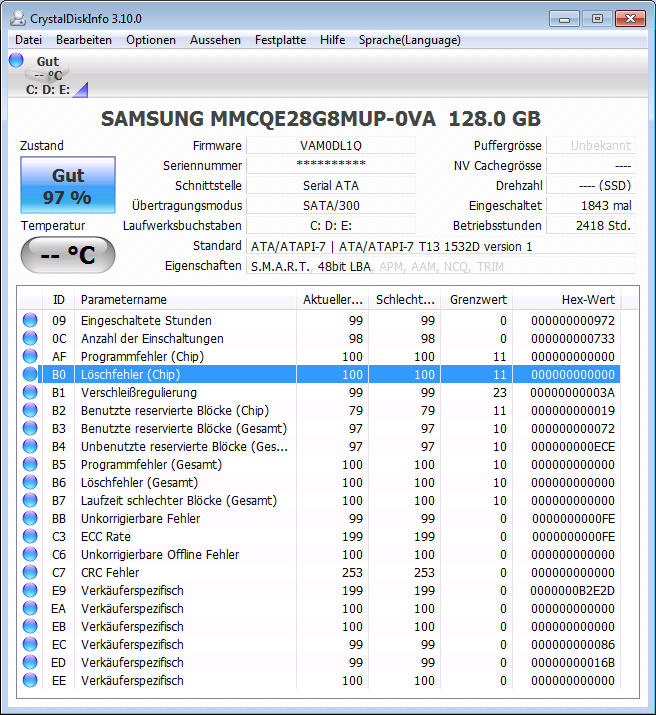The height and width of the screenshot is (715, 656).
Task: Click the Seriennummer masked field
Action: 331,166
